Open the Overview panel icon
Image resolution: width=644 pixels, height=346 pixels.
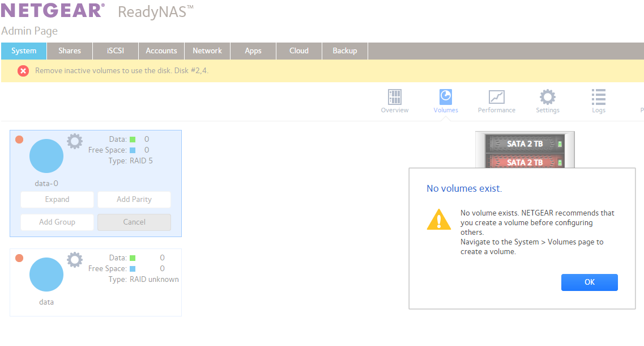pos(394,98)
